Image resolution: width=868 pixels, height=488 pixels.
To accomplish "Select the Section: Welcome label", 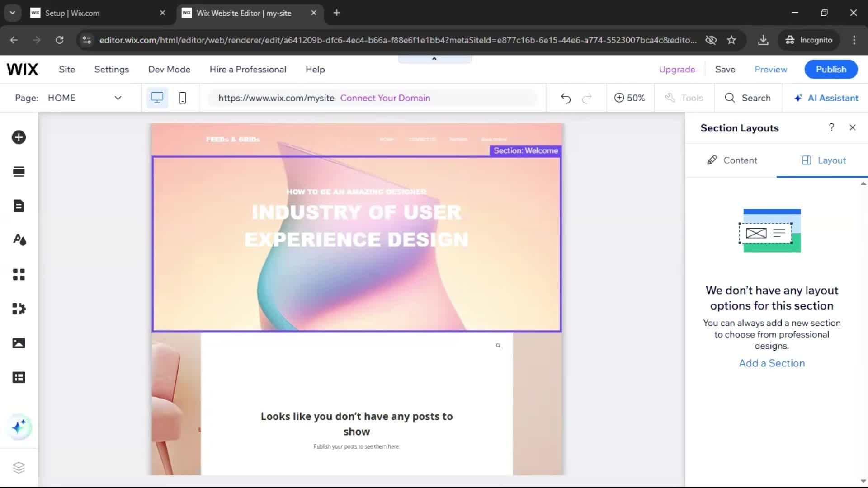I will (525, 150).
